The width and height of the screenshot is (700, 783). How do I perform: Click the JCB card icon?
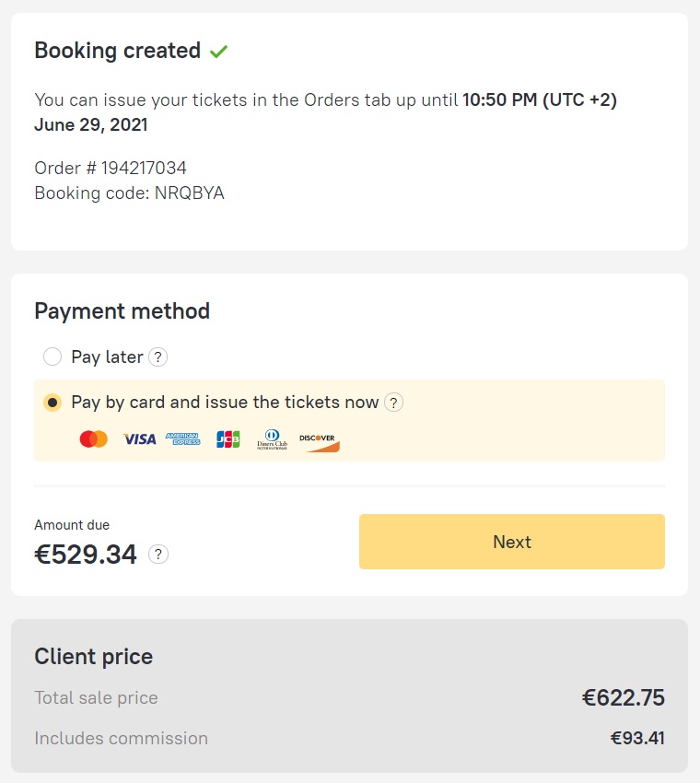coord(227,438)
